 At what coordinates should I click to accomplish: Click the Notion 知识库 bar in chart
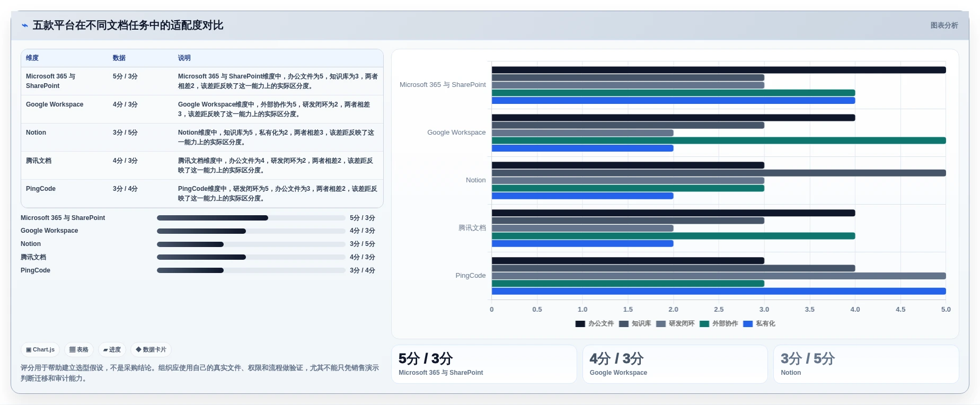tap(719, 173)
